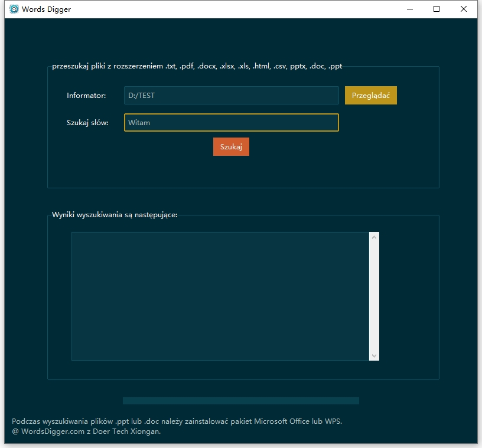Image resolution: width=482 pixels, height=448 pixels.
Task: Close the Words Digger window
Action: 464,9
